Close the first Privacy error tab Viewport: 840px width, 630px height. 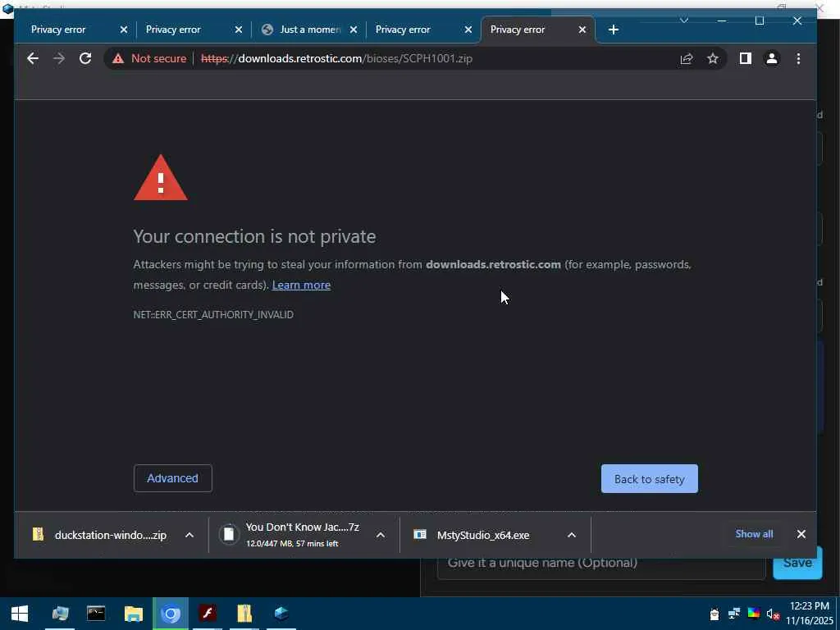click(124, 30)
